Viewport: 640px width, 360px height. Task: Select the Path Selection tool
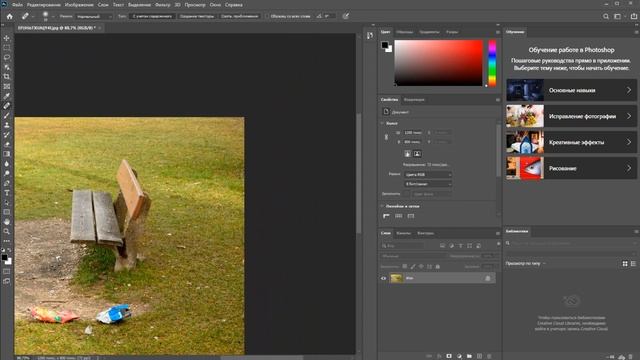coord(7,202)
